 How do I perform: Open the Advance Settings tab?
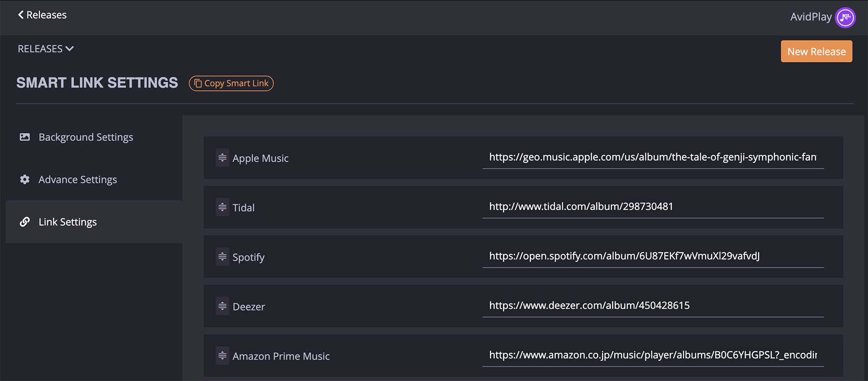[78, 179]
